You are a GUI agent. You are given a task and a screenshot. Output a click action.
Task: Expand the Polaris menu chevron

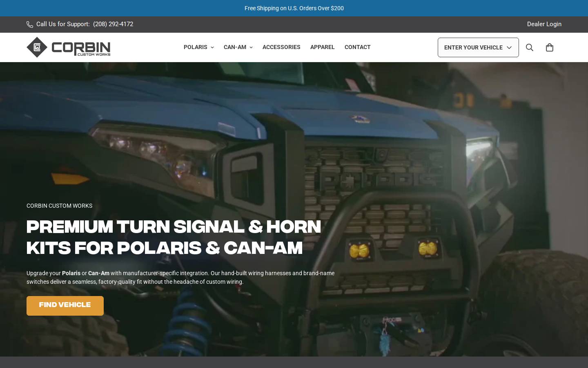click(x=212, y=47)
